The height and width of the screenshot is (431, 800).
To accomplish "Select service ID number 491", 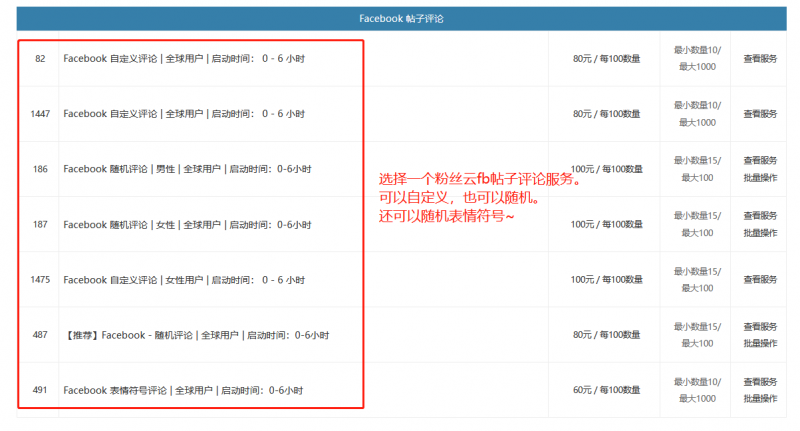I will tap(40, 390).
